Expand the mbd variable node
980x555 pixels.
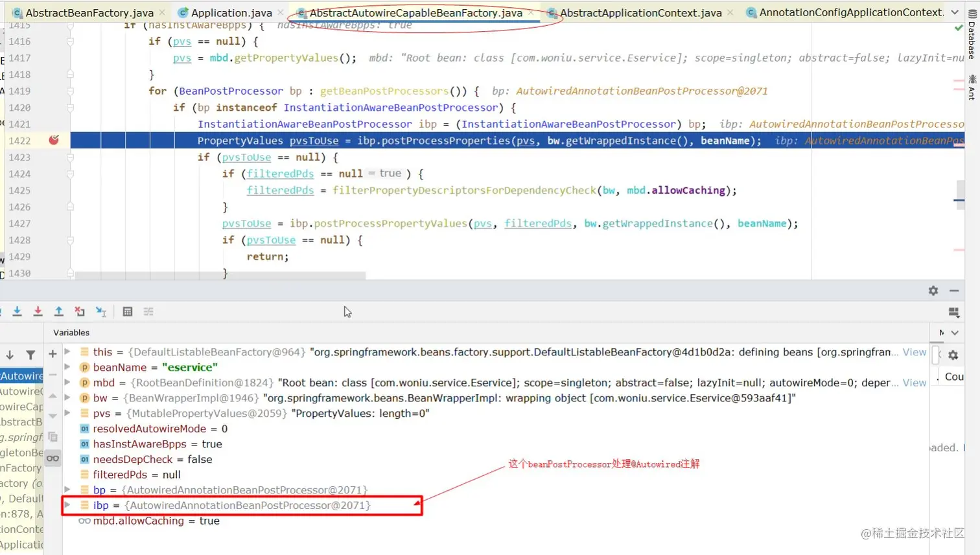pos(67,383)
